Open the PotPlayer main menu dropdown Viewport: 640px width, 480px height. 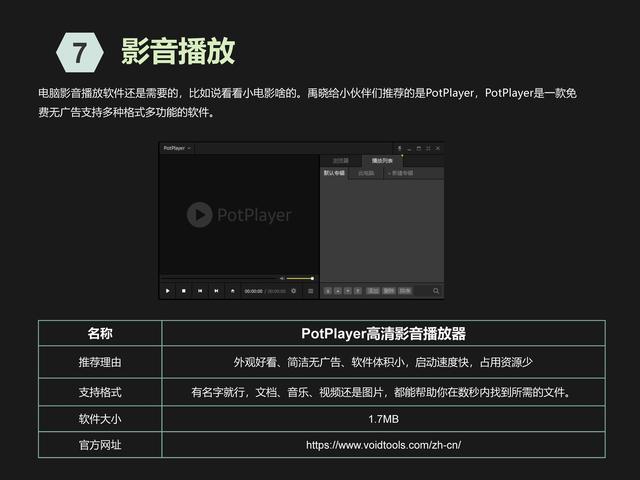177,148
